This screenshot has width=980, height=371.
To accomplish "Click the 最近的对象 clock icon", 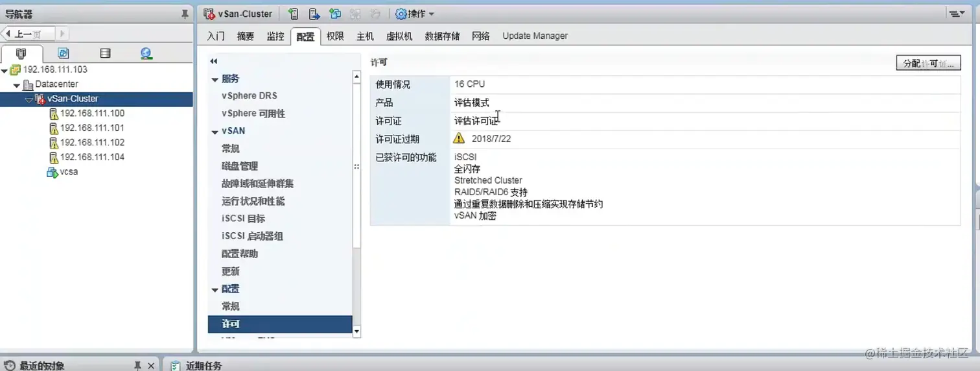I will point(10,366).
